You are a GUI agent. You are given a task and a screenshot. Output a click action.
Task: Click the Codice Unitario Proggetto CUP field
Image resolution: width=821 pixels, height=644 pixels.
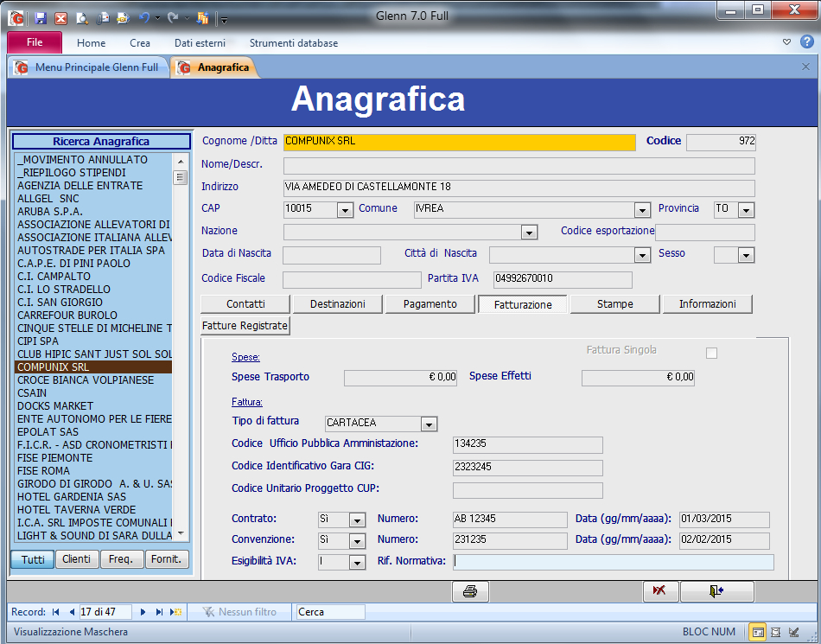[x=528, y=491]
